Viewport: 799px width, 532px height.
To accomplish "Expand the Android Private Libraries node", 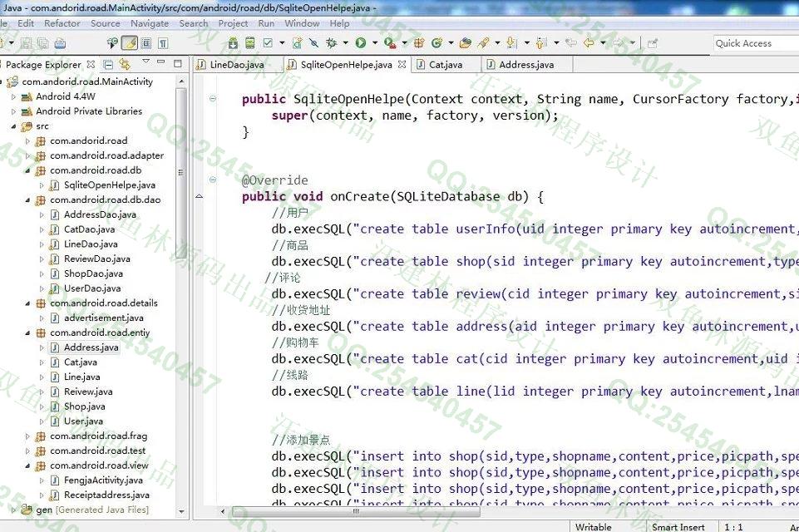I will point(14,111).
